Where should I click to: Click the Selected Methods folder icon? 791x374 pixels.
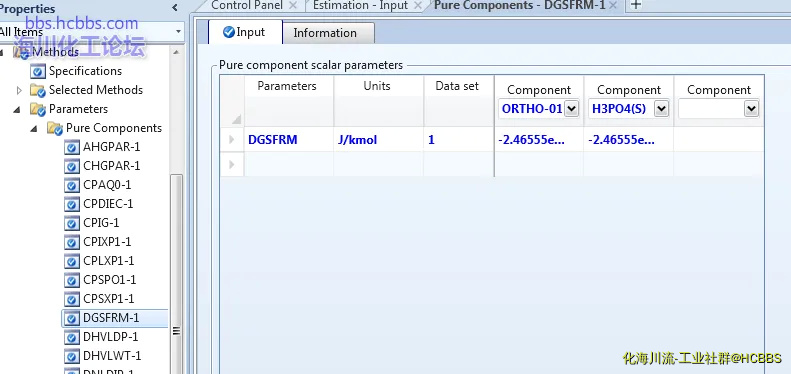tap(38, 90)
